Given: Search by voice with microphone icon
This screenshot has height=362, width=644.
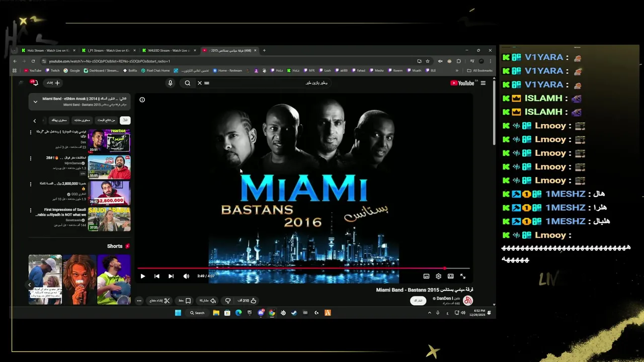Looking at the screenshot, I should (170, 83).
